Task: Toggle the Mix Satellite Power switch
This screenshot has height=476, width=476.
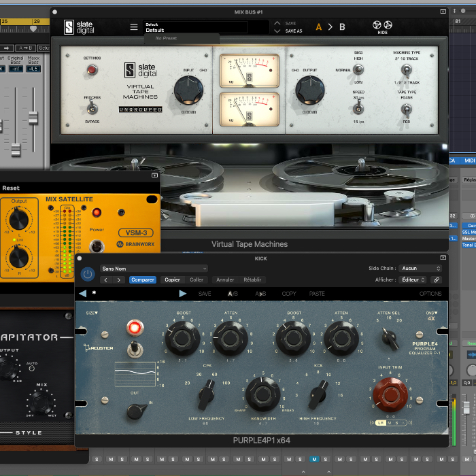Action: point(97,246)
